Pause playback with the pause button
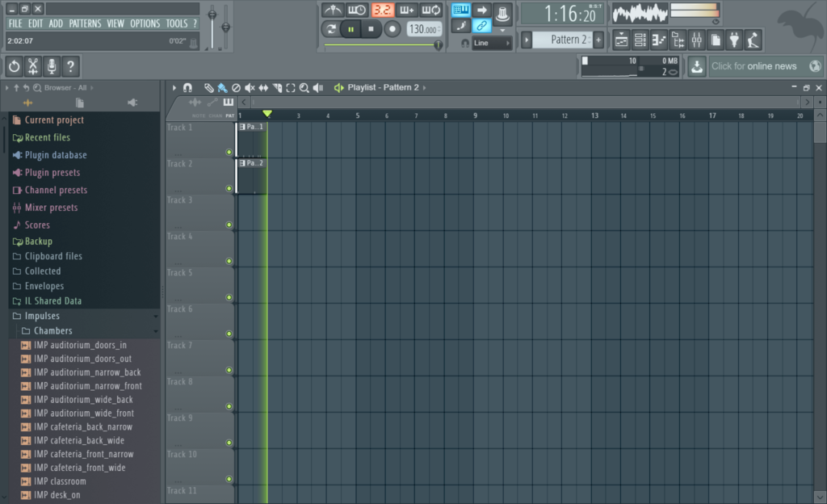The image size is (827, 504). point(351,30)
